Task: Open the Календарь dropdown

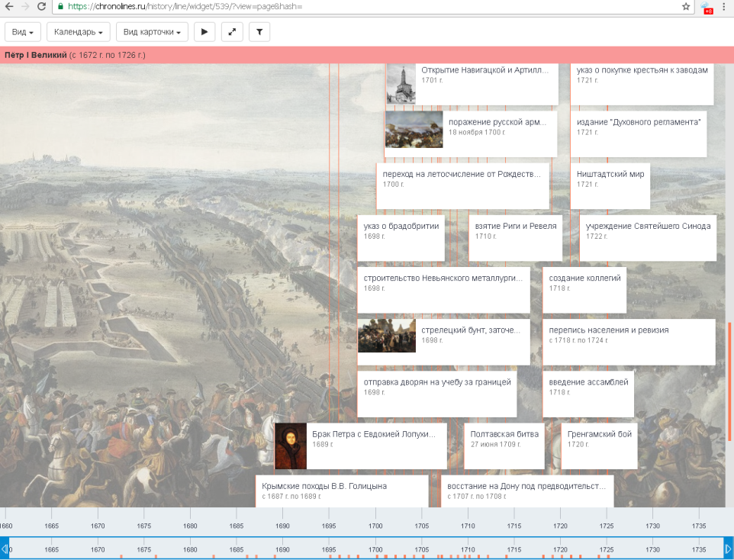Action: (79, 32)
